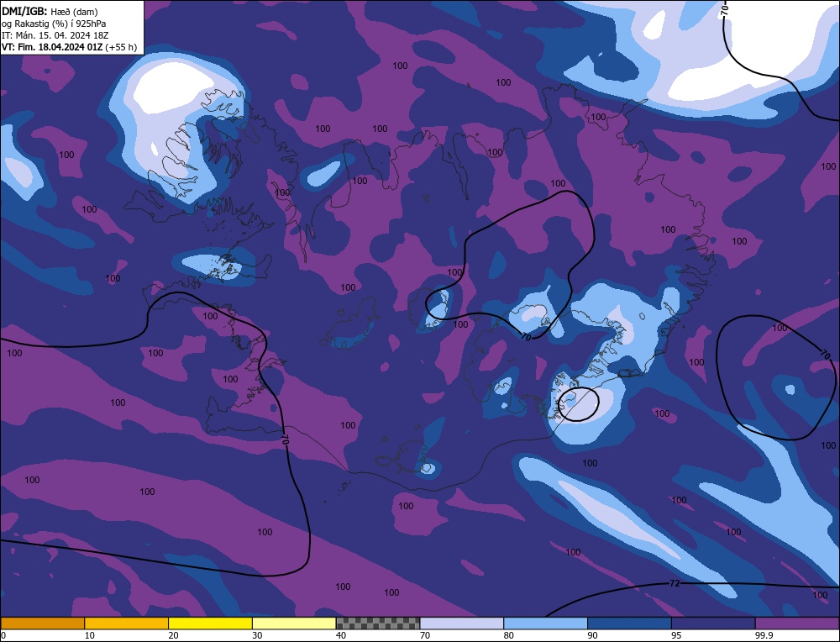
Task: Click the pale yellow 30–40 legend swatch
Action: 294,623
